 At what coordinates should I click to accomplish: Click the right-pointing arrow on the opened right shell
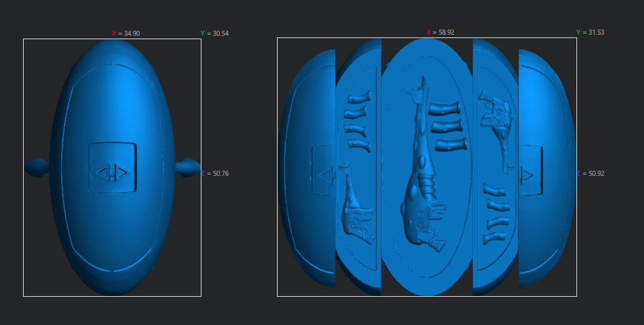(x=527, y=173)
